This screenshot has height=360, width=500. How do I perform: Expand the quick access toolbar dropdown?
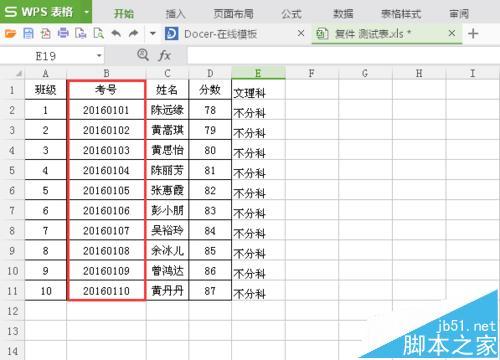[x=153, y=33]
